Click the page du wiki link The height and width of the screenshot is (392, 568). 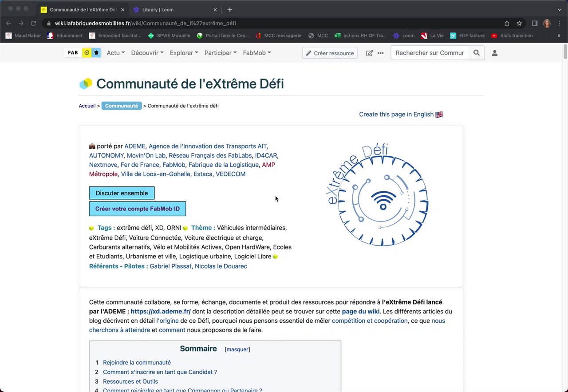tap(361, 312)
